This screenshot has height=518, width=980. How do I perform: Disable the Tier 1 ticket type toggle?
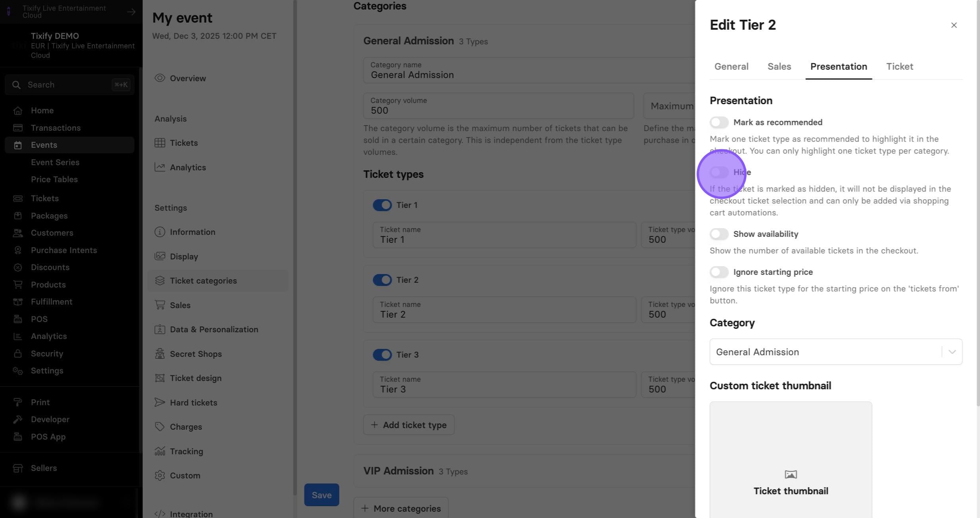[382, 205]
